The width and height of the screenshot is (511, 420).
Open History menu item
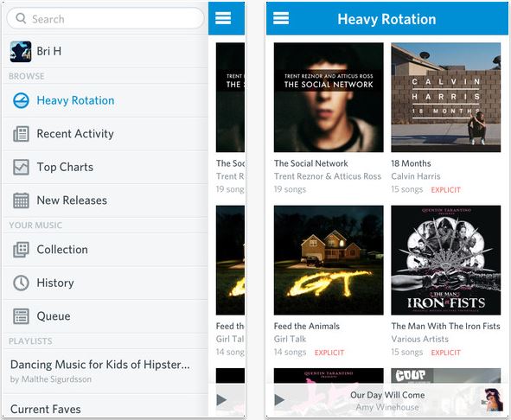click(x=105, y=283)
